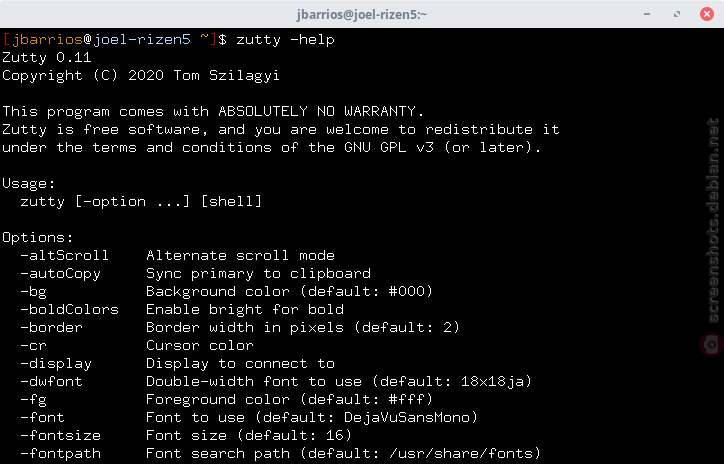The width and height of the screenshot is (724, 464).
Task: Close the terminal window with the red button
Action: pos(706,14)
